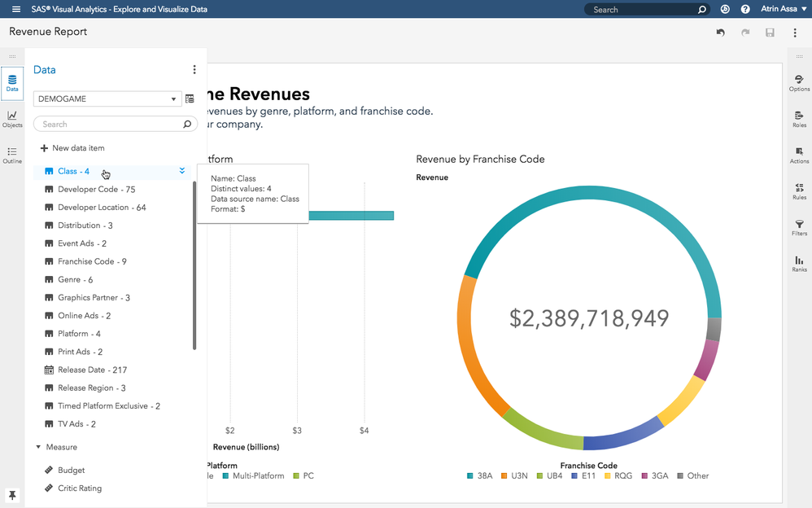Click the save report icon
The height and width of the screenshot is (508, 812).
click(x=770, y=33)
